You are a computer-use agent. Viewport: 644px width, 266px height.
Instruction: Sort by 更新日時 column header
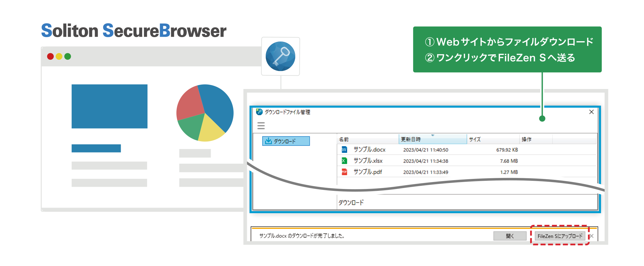(433, 139)
